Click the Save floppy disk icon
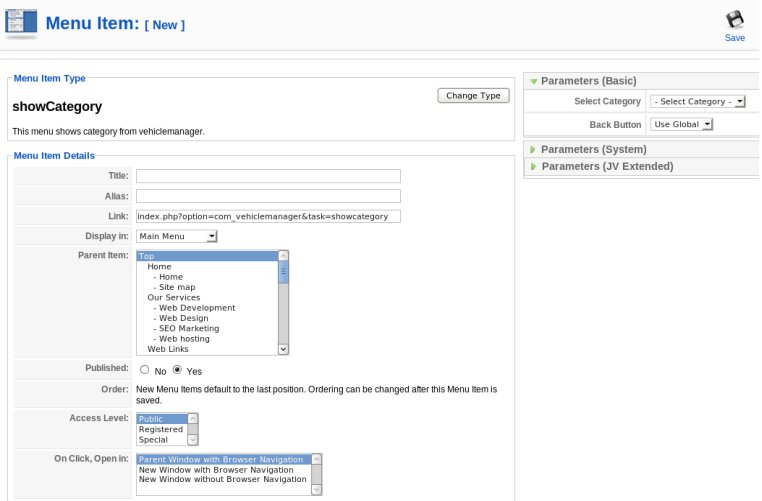762x501 pixels. click(734, 19)
